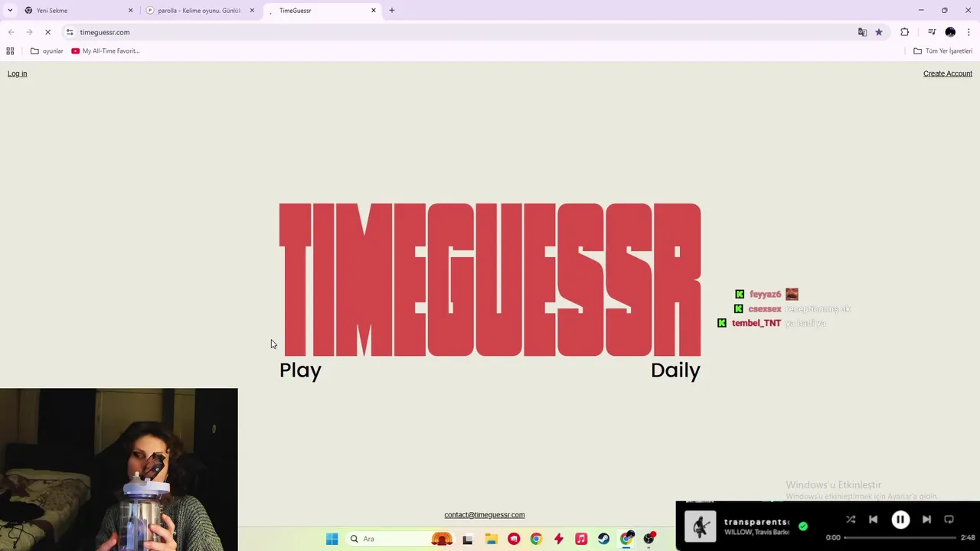980x551 pixels.
Task: Click the transparentsoul album art thumbnail
Action: tap(700, 526)
